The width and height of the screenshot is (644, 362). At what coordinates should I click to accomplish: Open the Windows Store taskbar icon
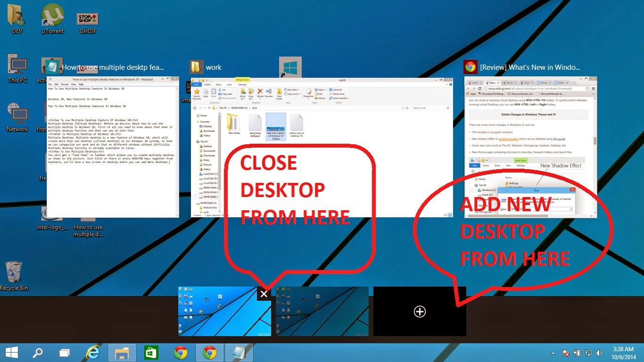tap(150, 353)
